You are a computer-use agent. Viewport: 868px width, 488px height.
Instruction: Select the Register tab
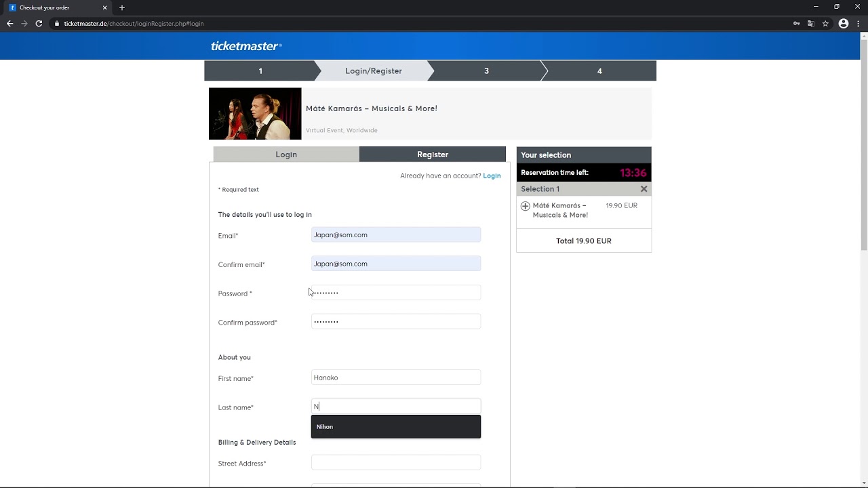point(433,155)
